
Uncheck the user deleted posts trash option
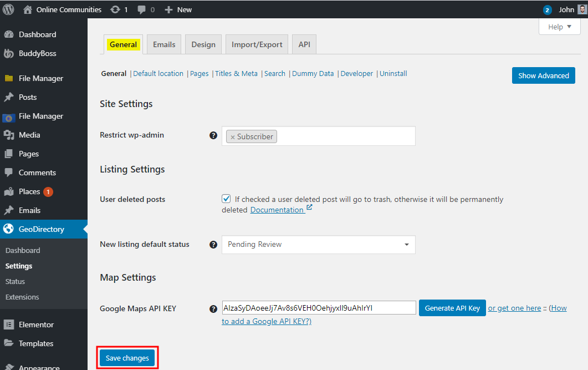226,198
